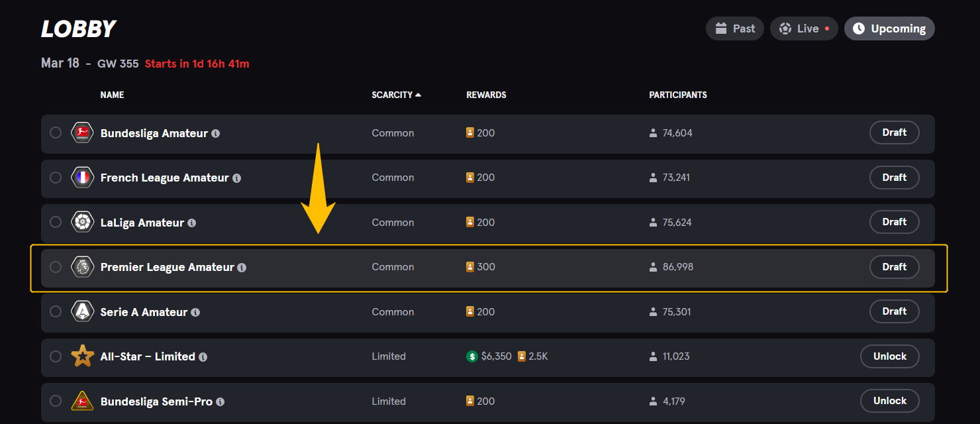The height and width of the screenshot is (424, 980).
Task: Click the Bundesliga Amateur league logo
Action: click(82, 132)
